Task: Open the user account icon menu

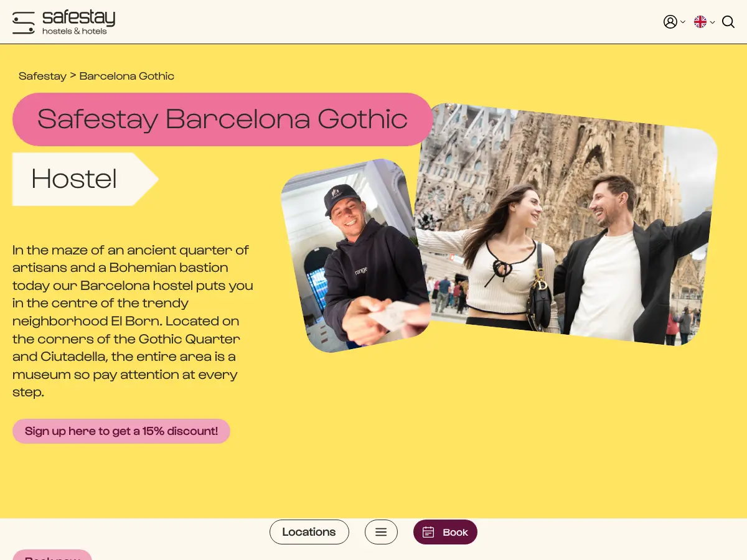Action: 670,22
